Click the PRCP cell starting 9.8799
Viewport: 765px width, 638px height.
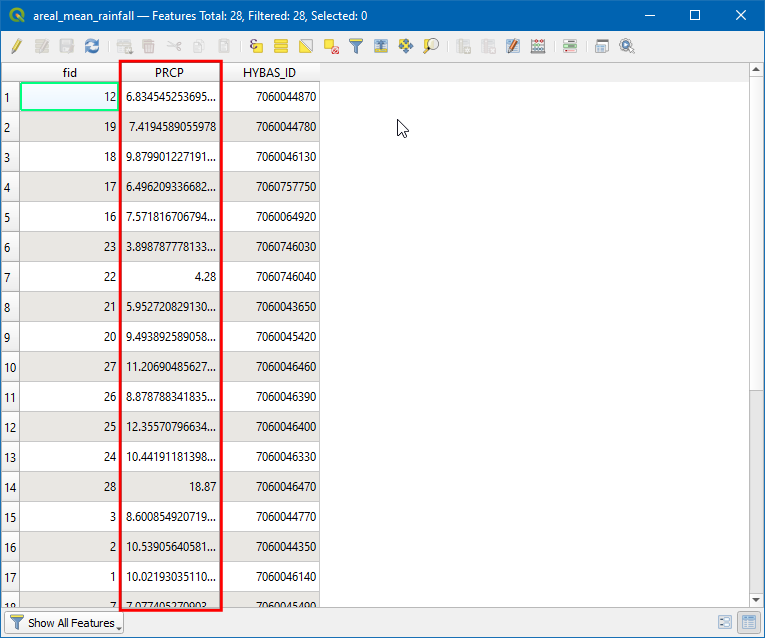click(x=170, y=157)
